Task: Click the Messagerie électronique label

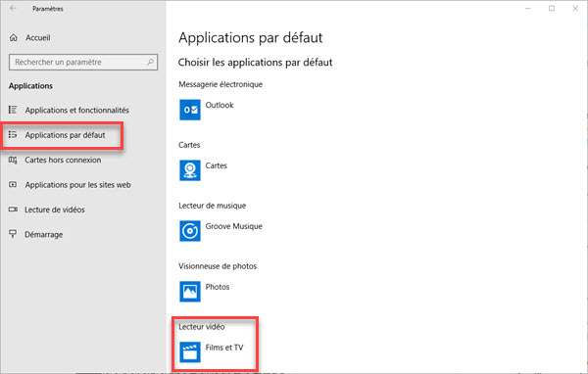Action: 220,84
